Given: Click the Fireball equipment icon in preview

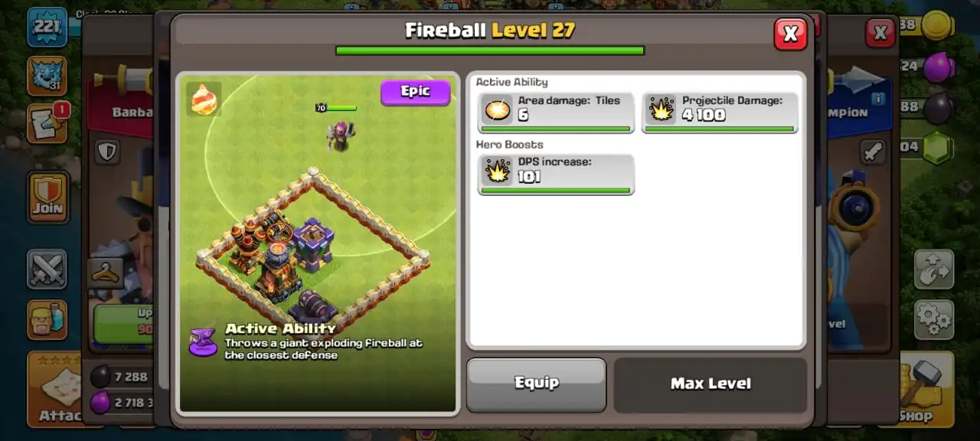Looking at the screenshot, I should point(204,99).
